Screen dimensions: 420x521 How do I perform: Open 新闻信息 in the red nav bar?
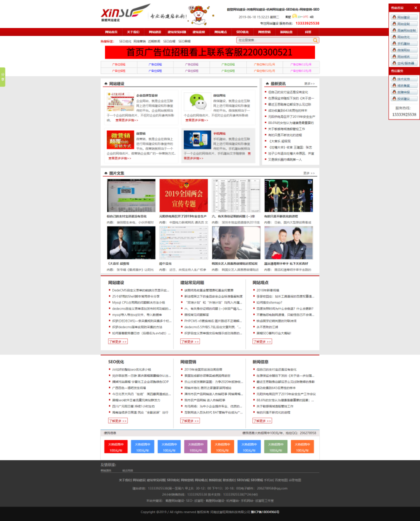point(286,32)
